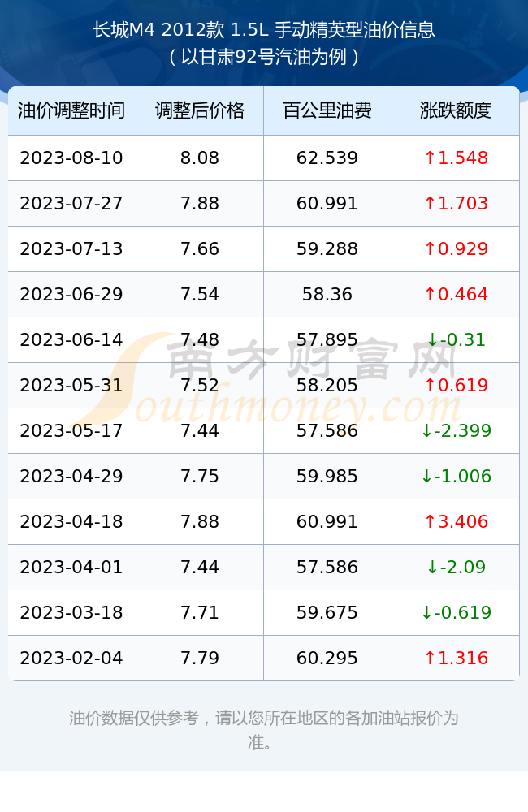Click the red up arrow beside 1.548
Image resolution: width=528 pixels, height=812 pixels.
430,158
